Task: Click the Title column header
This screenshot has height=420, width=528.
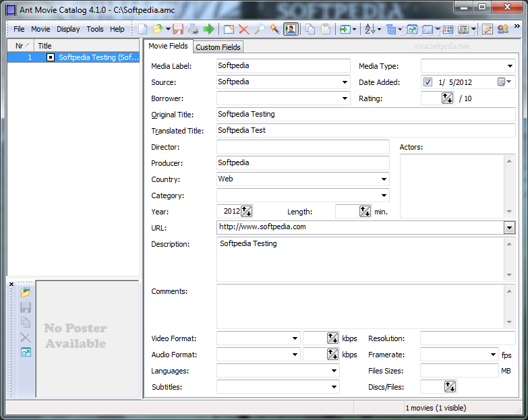Action: coord(87,46)
